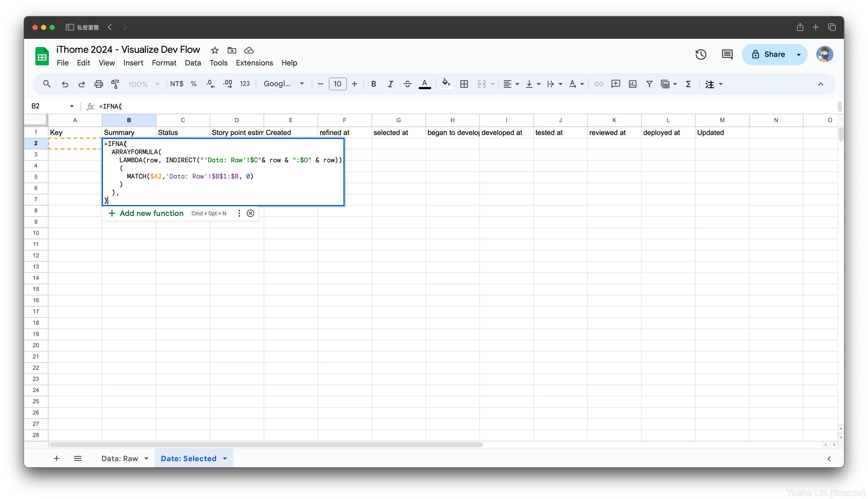
Task: Increase decimal places
Action: (x=228, y=84)
